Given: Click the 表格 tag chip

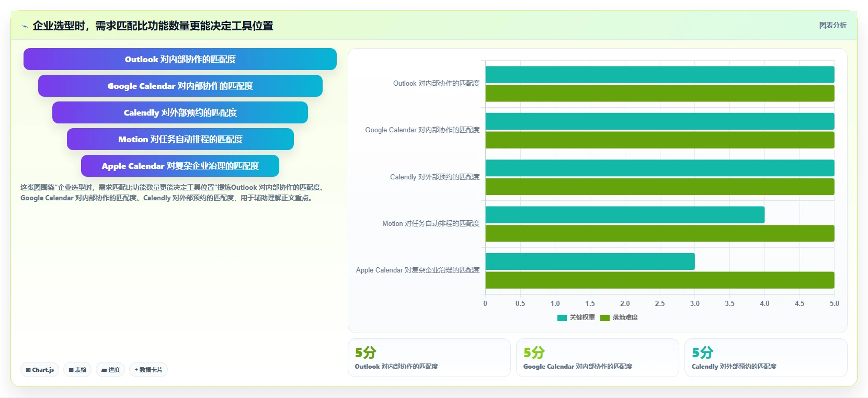Looking at the screenshot, I should pos(77,370).
